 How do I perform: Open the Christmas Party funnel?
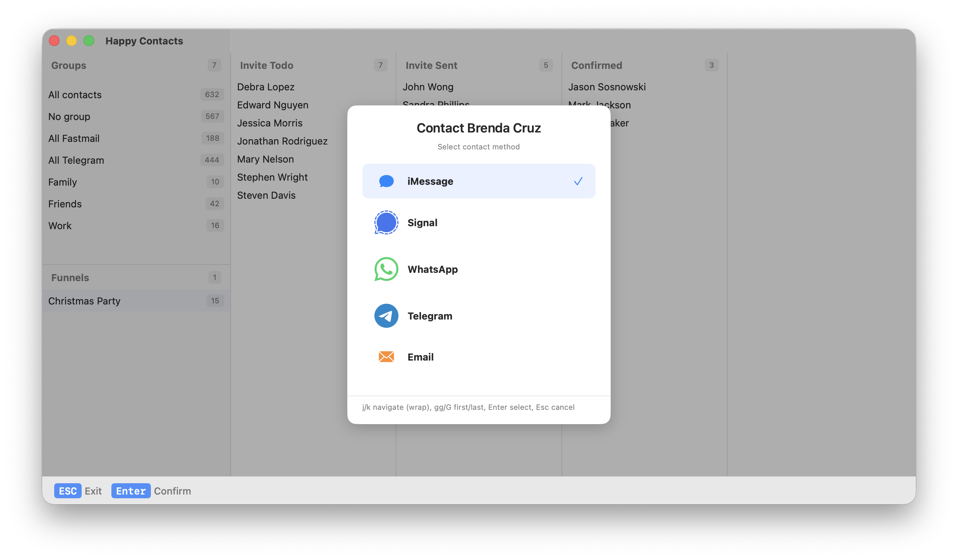click(x=84, y=301)
